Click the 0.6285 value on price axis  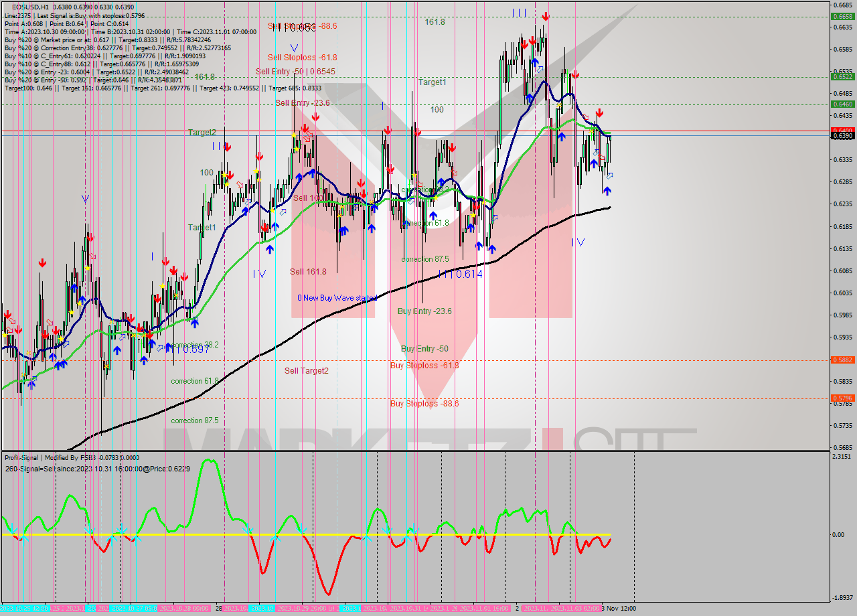pyautogui.click(x=842, y=182)
